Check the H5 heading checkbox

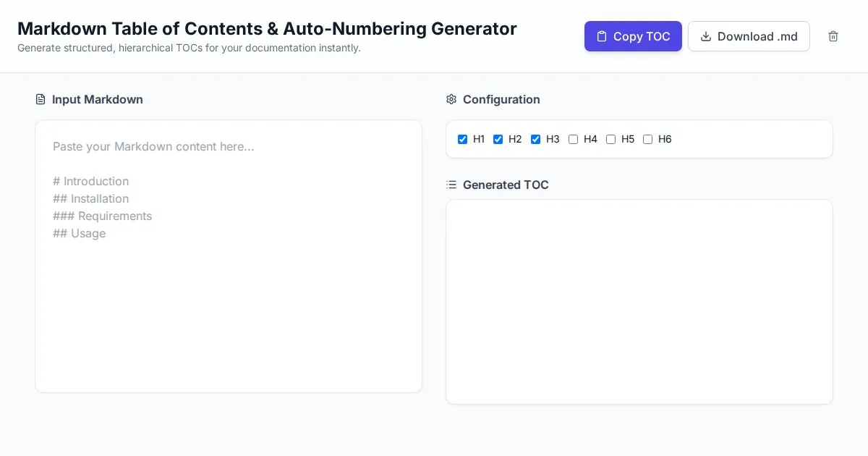click(x=611, y=139)
